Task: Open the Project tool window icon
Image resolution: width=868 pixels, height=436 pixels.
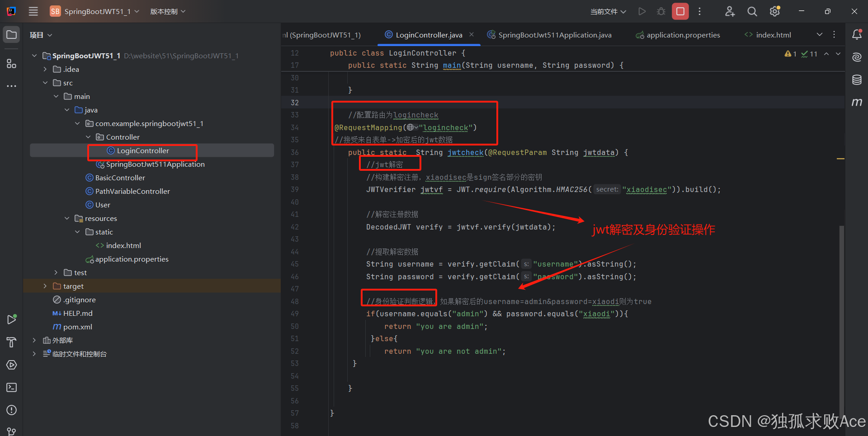Action: (12, 35)
